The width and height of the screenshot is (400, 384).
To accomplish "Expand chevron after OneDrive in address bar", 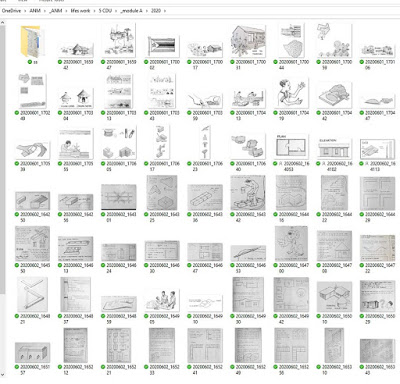I will [x=25, y=11].
